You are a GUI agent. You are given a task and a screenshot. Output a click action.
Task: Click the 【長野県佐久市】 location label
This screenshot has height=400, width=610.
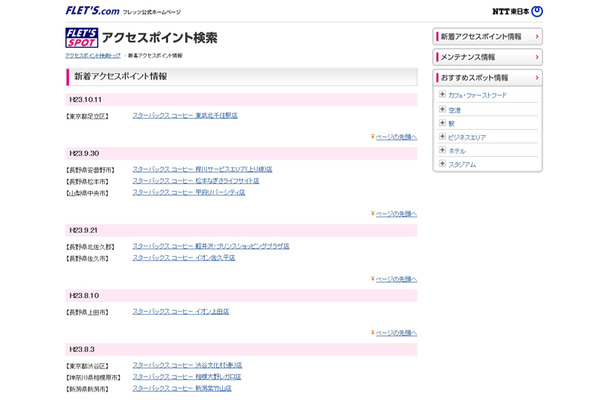coord(87,259)
